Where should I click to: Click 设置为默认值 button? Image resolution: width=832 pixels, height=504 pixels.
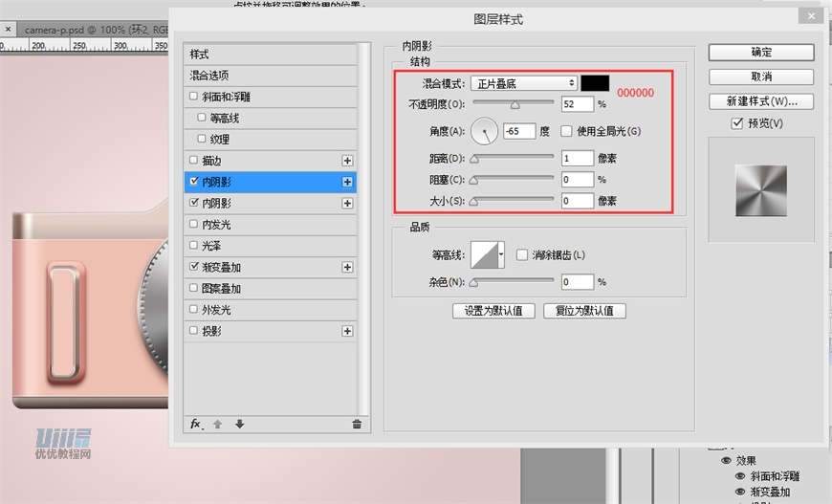click(493, 311)
